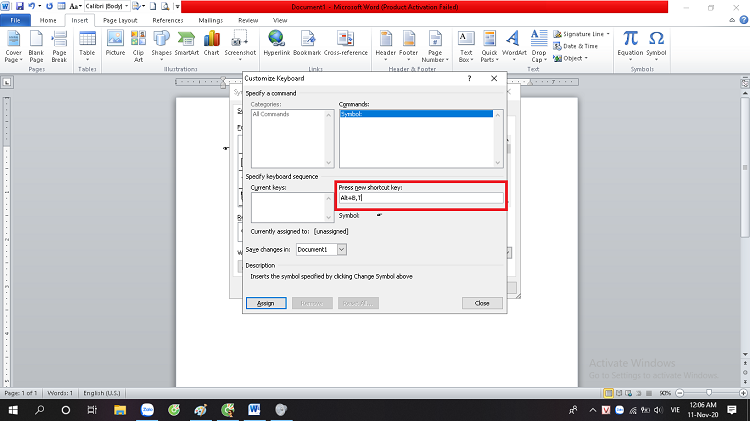Click the Press new shortcut key field

(x=421, y=198)
